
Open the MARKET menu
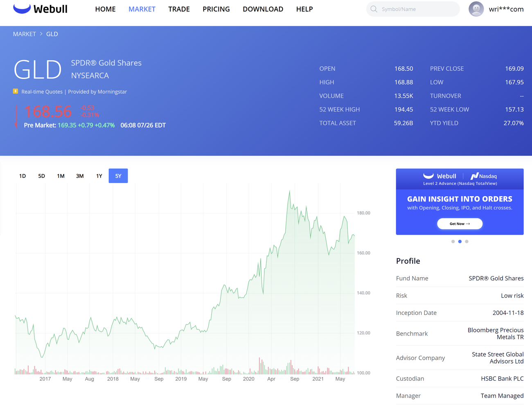142,9
